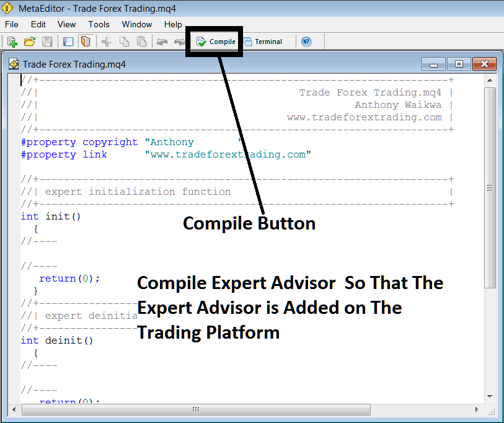
Task: Expand the Help menu
Action: click(173, 24)
